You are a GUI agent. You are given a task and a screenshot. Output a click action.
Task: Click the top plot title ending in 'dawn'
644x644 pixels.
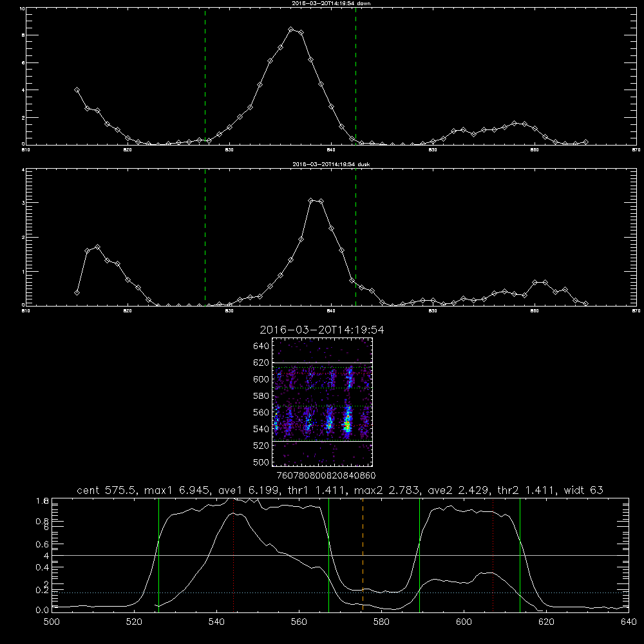click(x=331, y=3)
